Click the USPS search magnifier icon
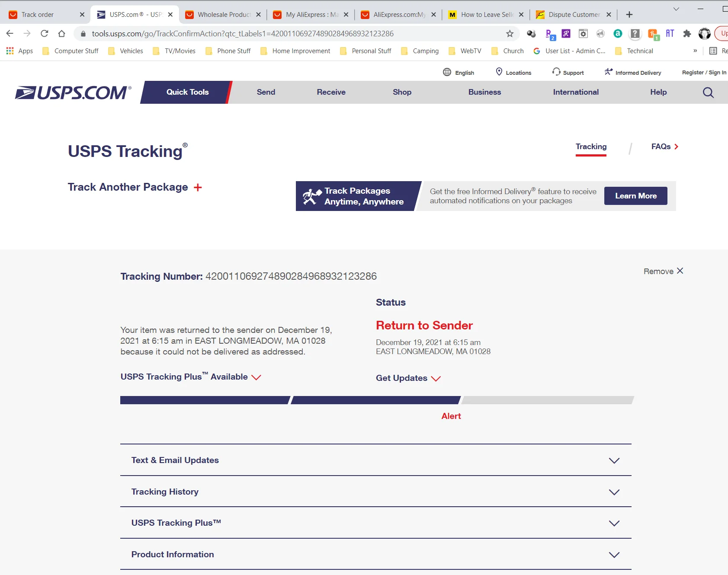The image size is (728, 575). point(708,93)
